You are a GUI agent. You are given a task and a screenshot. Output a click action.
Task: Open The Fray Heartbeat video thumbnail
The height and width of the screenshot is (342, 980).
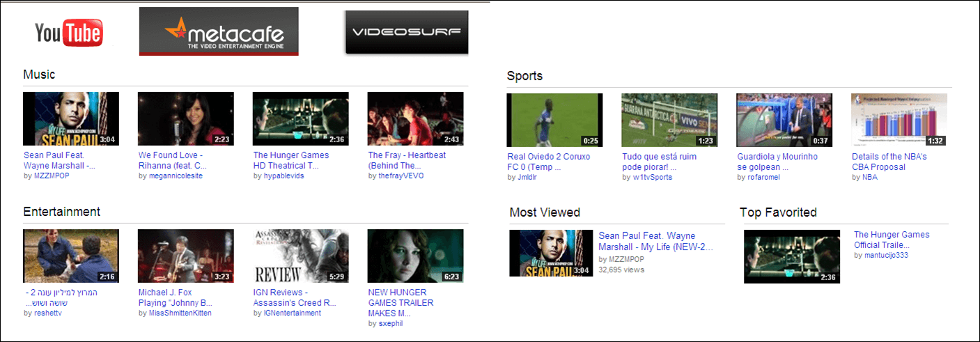point(416,119)
